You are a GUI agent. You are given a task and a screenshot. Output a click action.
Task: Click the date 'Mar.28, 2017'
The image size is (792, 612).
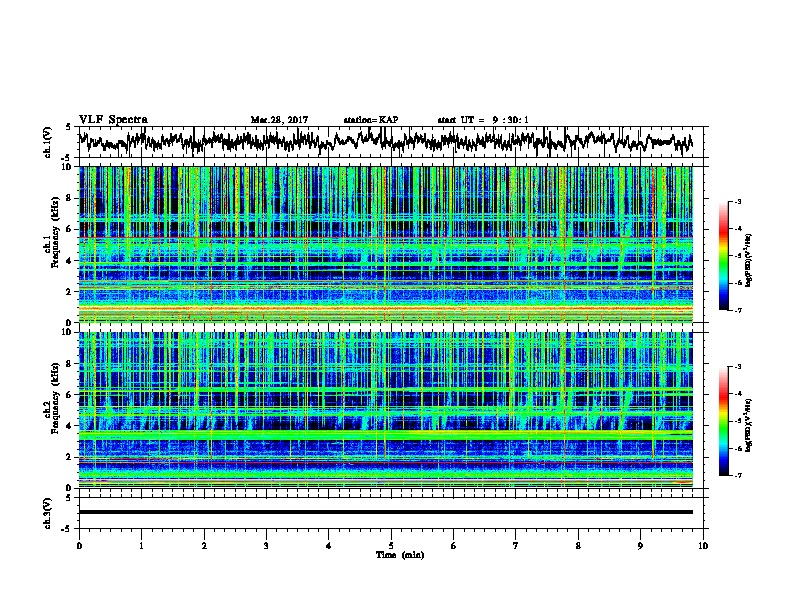point(279,120)
